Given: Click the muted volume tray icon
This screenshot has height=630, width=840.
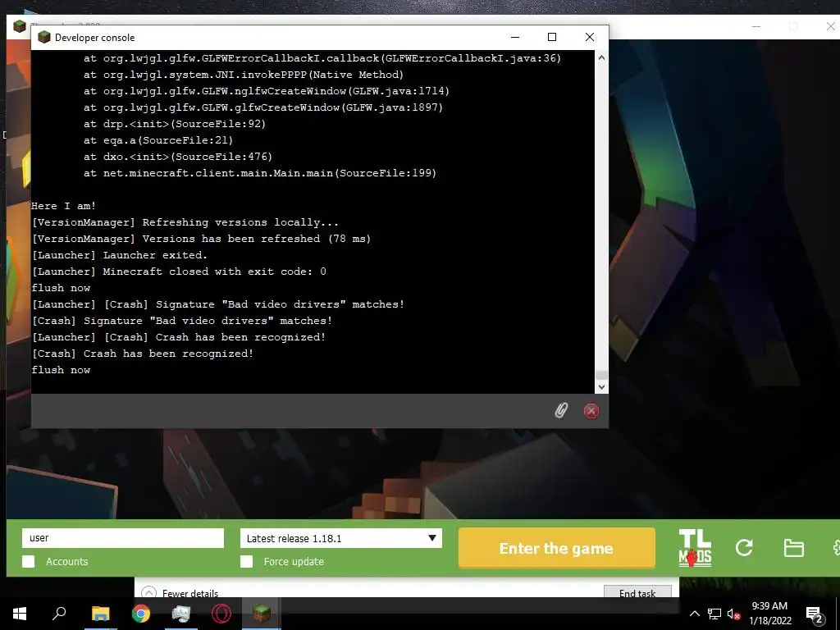Looking at the screenshot, I should [x=734, y=614].
